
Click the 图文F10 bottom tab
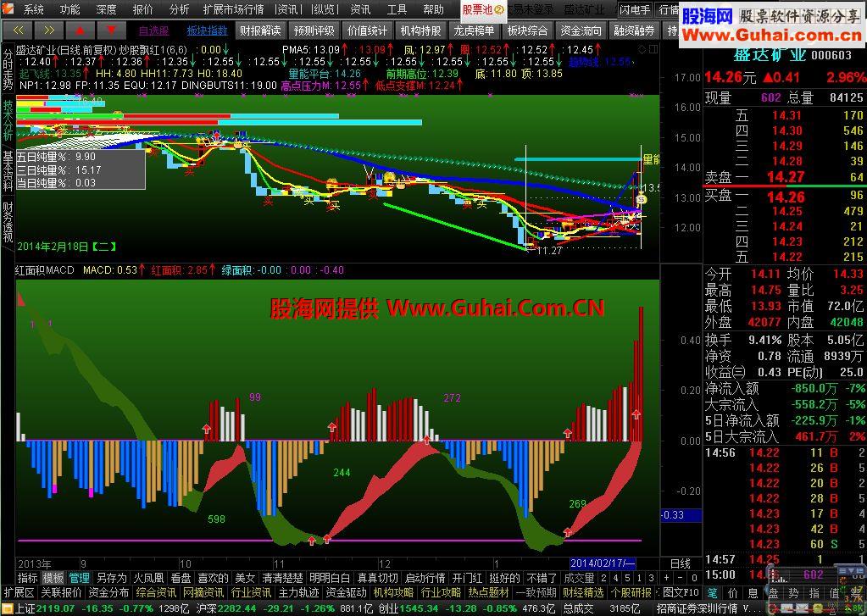pos(681,593)
